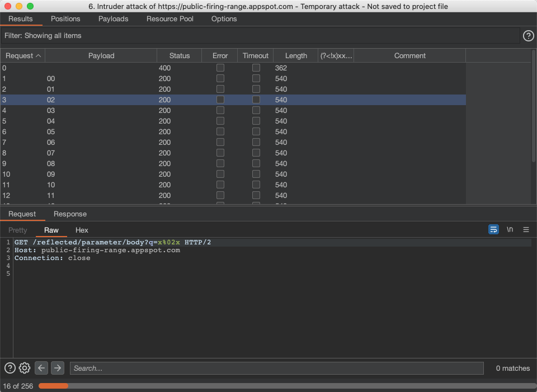Go to previous search match arrow
The width and height of the screenshot is (537, 392).
[x=41, y=368]
